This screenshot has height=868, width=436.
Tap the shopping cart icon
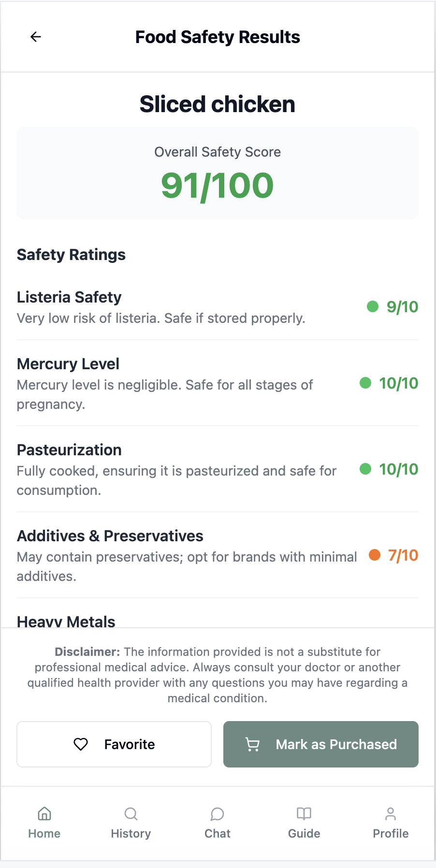coord(252,744)
